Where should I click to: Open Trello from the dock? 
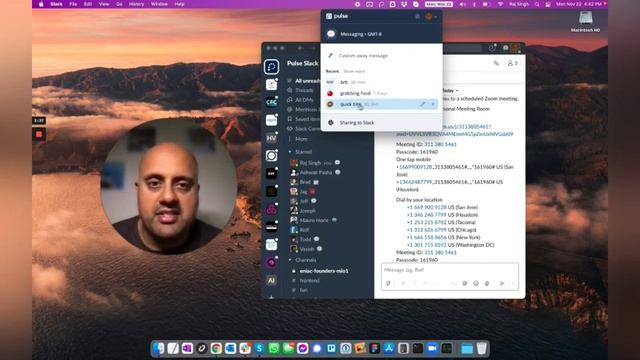331,348
